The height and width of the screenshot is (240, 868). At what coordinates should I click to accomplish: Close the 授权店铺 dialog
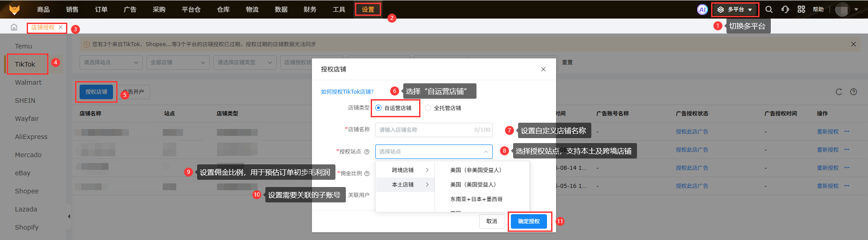(543, 69)
